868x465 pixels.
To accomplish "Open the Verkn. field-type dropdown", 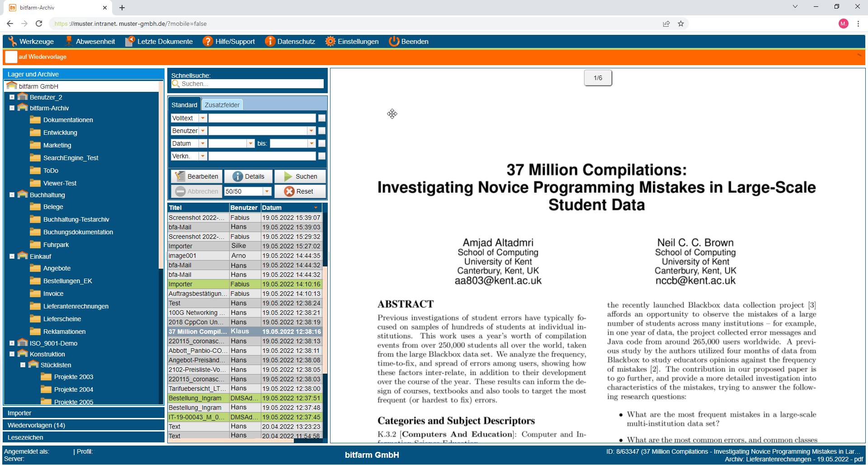I will click(x=203, y=156).
